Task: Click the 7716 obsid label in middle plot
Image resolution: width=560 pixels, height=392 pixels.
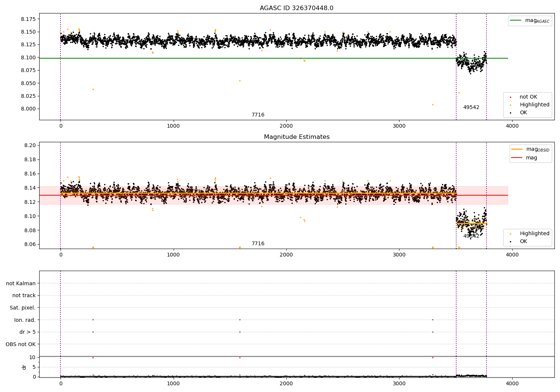Action: [258, 244]
